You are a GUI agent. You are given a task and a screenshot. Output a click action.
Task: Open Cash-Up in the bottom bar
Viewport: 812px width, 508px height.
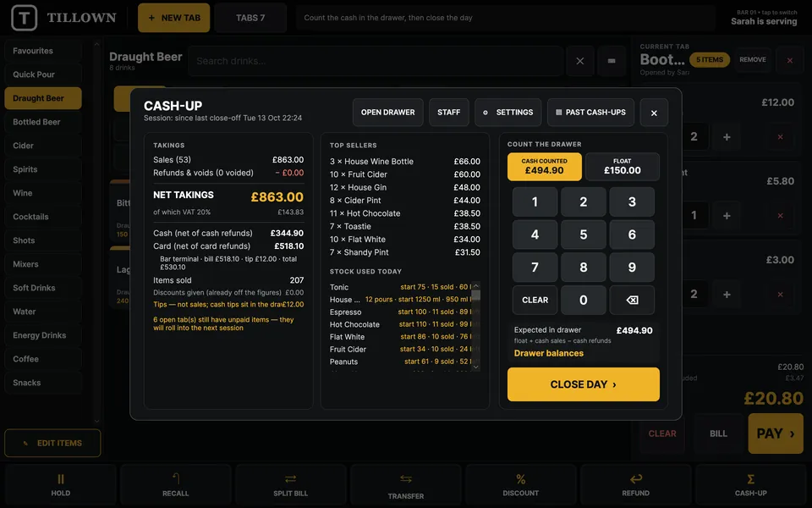pos(750,484)
